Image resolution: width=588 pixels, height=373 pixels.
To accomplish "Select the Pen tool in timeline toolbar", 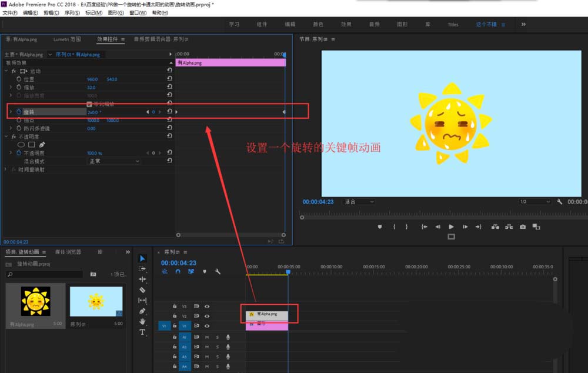I will (x=142, y=311).
